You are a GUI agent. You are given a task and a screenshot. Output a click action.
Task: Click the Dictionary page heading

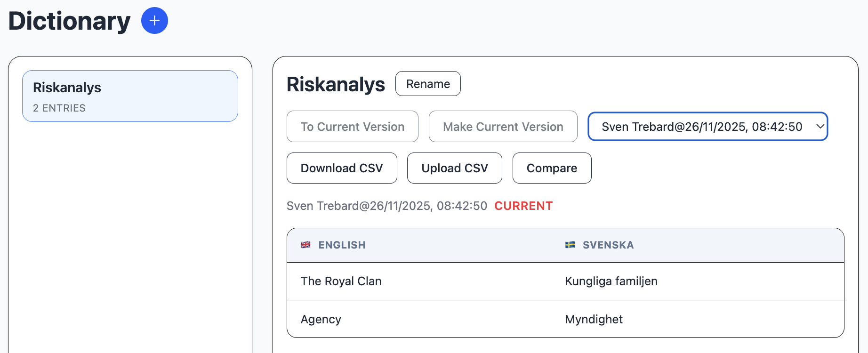coord(69,21)
